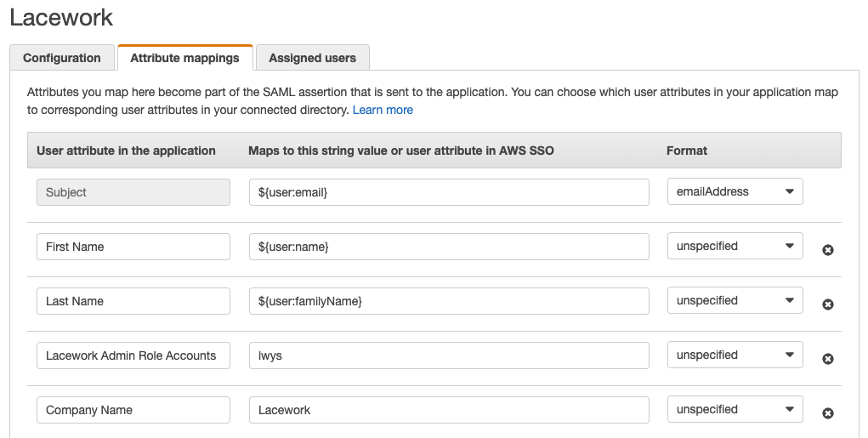This screenshot has width=868, height=438.
Task: Delete the Lacework Admin Role Accounts row
Action: pos(828,359)
